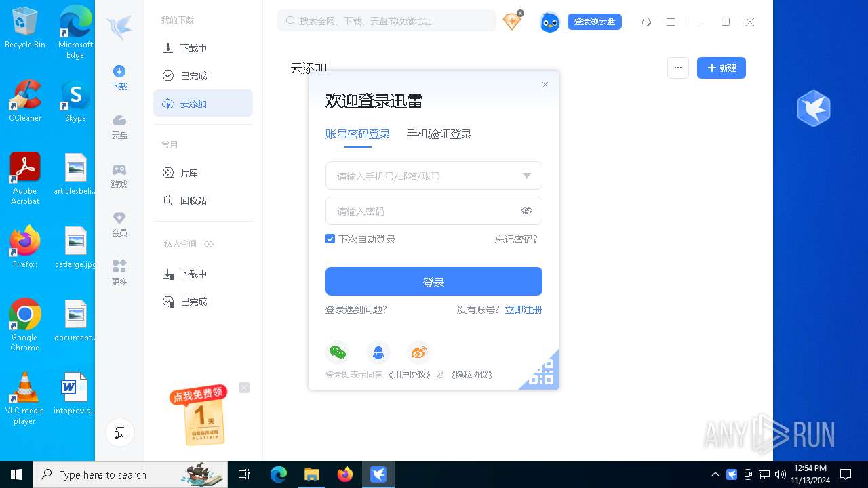
Task: Open Task View on the taskbar
Action: [244, 474]
